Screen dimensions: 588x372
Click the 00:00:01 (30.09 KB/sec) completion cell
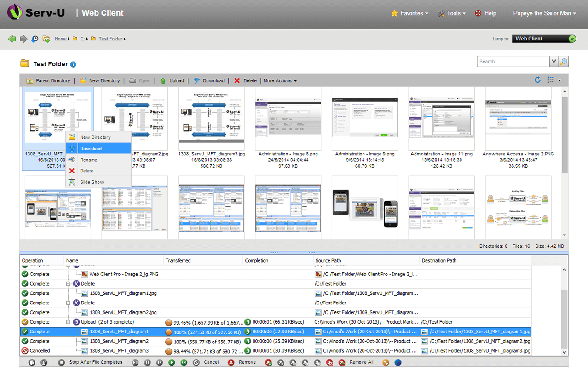coord(278,351)
